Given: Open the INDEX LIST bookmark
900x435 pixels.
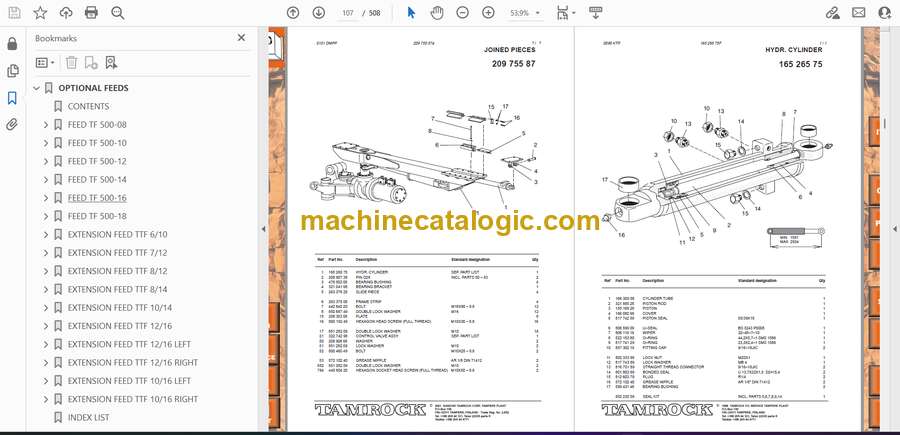Looking at the screenshot, I should coord(88,418).
